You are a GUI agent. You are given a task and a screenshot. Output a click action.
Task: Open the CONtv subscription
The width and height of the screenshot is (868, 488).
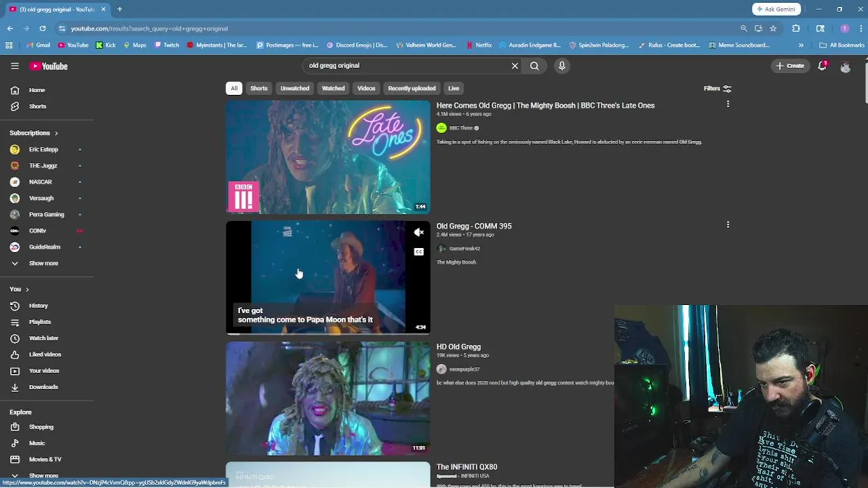(x=37, y=230)
